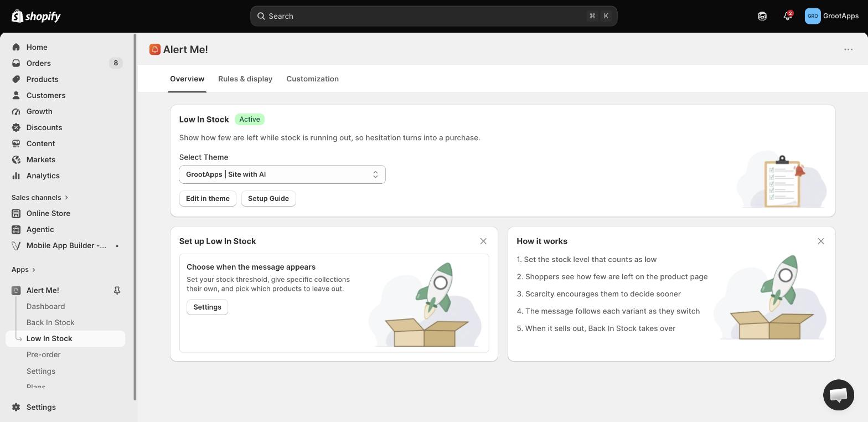Open the notifications bell

tap(788, 16)
